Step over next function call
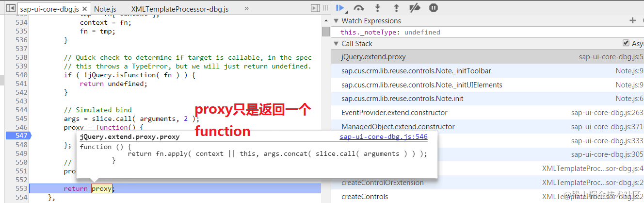644x203 pixels. pyautogui.click(x=359, y=8)
